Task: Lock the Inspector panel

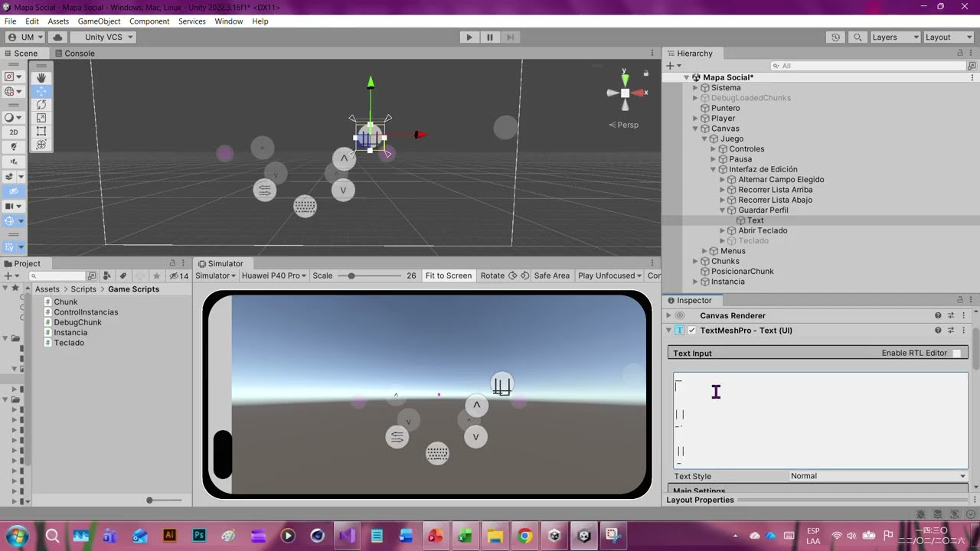Action: (960, 300)
